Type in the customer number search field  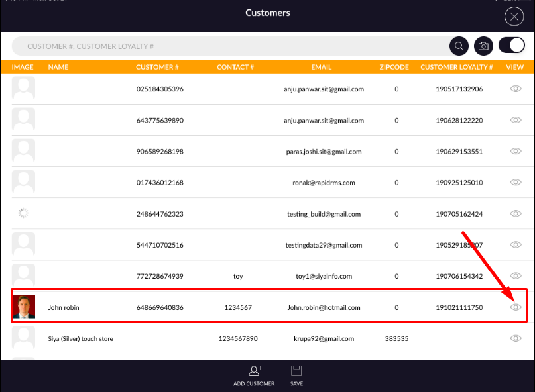pyautogui.click(x=225, y=46)
